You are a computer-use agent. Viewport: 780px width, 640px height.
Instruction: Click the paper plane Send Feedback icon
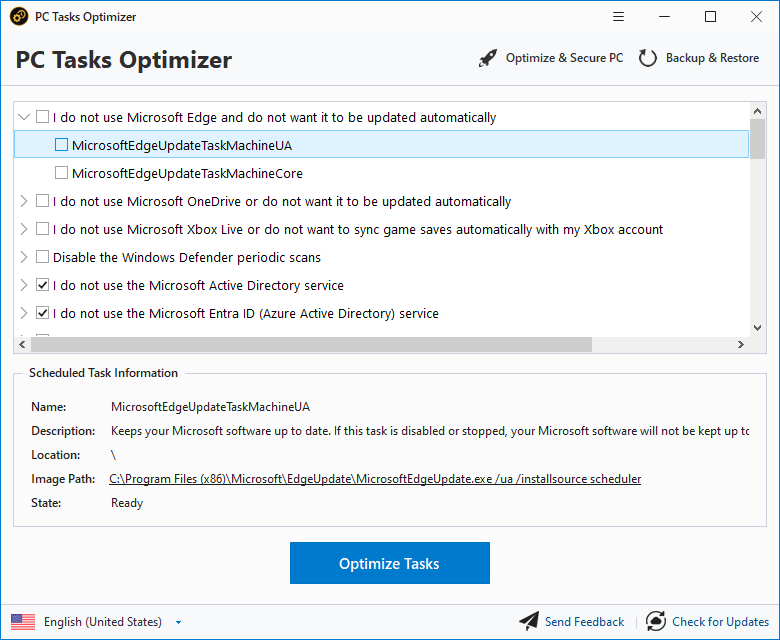pyautogui.click(x=529, y=621)
